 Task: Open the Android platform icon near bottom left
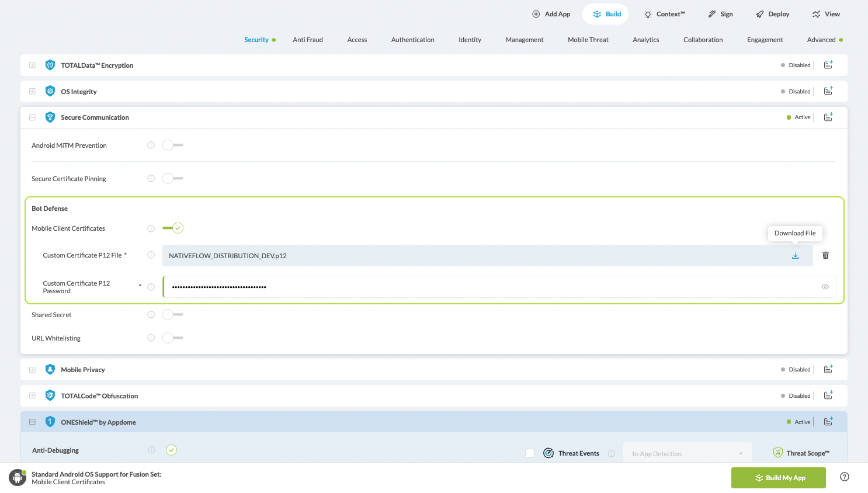coord(17,477)
